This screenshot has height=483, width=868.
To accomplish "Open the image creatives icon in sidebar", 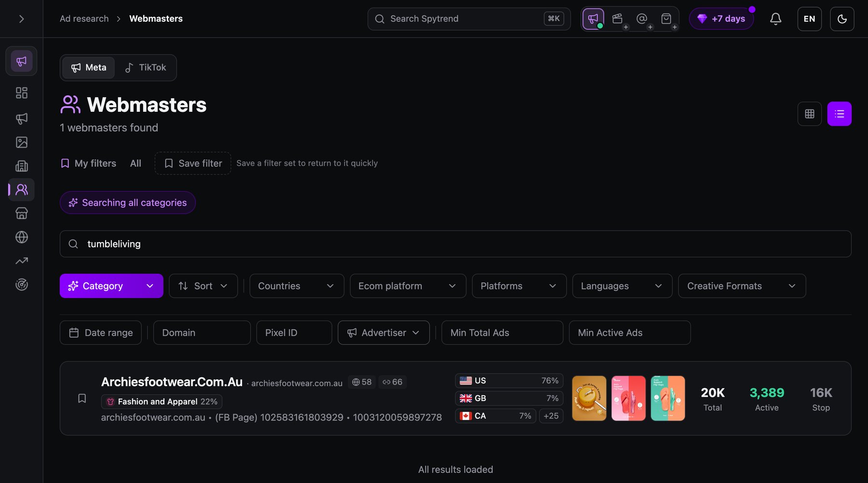I will click(21, 142).
